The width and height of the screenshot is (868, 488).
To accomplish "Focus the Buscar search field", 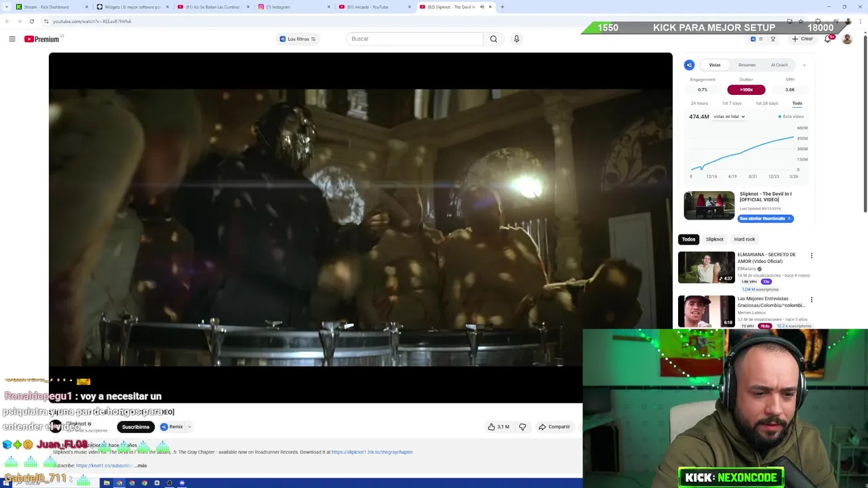I will [414, 39].
